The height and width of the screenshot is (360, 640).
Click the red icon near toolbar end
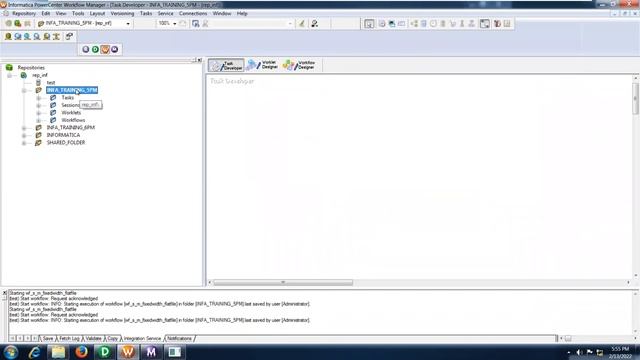(x=497, y=24)
